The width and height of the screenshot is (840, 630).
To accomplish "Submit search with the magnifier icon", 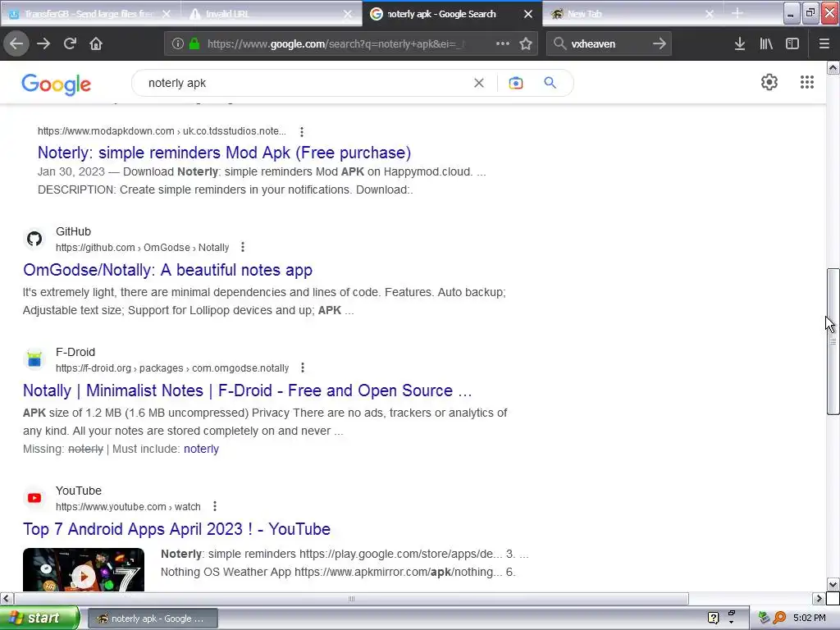I will pos(550,83).
